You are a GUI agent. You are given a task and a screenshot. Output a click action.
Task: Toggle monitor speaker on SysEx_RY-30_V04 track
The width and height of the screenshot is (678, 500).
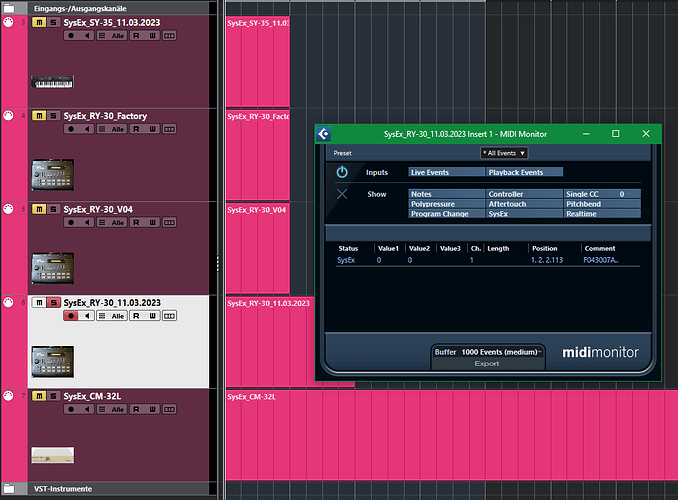87,222
